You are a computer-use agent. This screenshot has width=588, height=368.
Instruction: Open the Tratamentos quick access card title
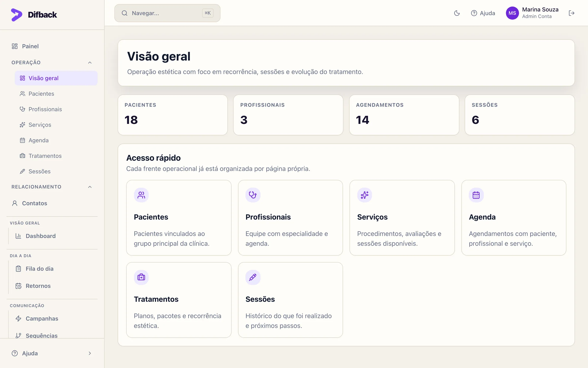pos(156,299)
